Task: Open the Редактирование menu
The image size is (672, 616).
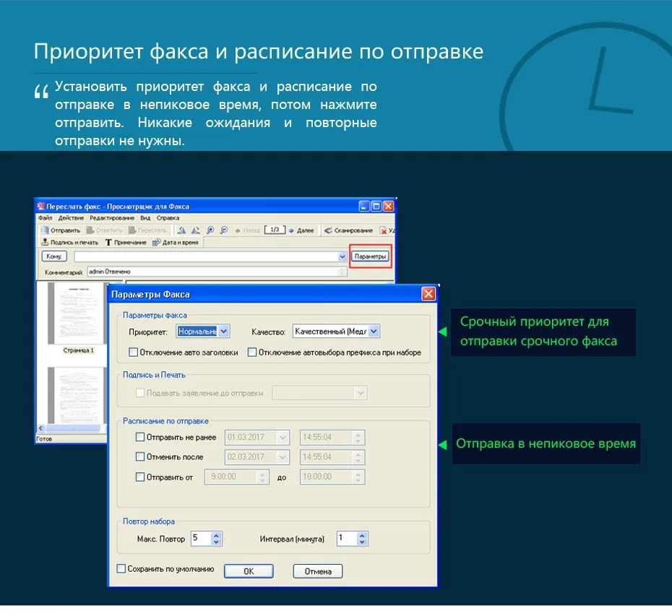Action: [112, 218]
